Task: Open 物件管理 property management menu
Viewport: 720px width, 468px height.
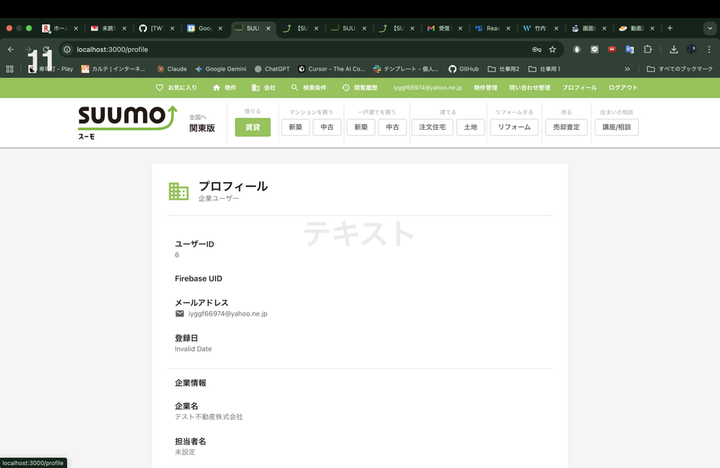Action: (485, 88)
